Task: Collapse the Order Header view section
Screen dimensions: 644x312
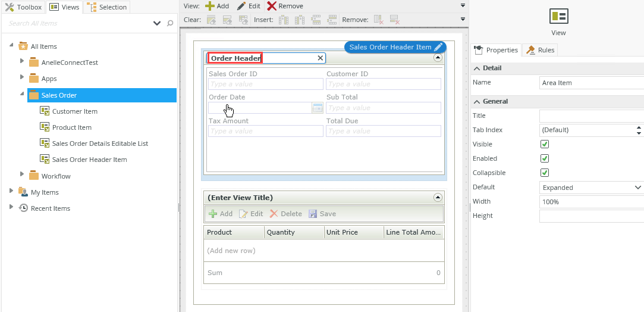Action: pos(438,58)
